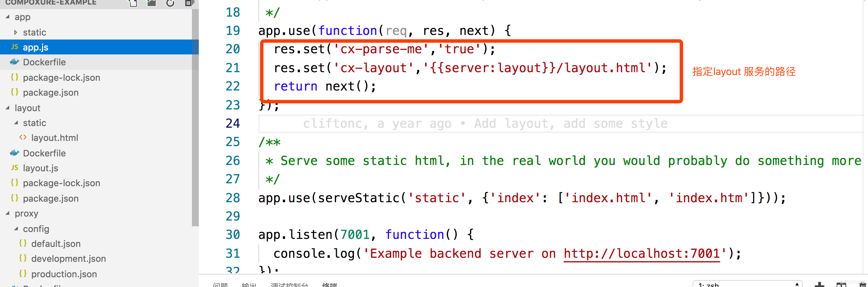Click 'return next();' on line 22
Viewport: 868px width, 287px height.
[325, 87]
